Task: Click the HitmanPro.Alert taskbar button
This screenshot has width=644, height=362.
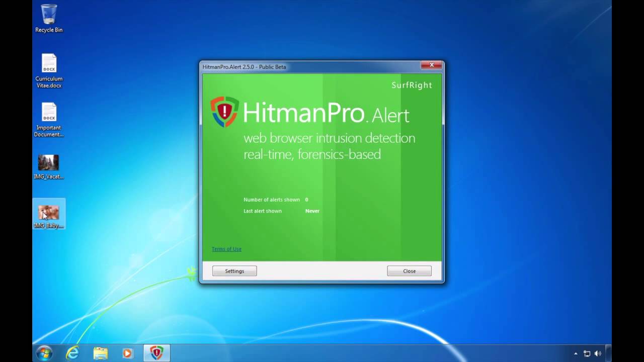Action: [x=156, y=353]
